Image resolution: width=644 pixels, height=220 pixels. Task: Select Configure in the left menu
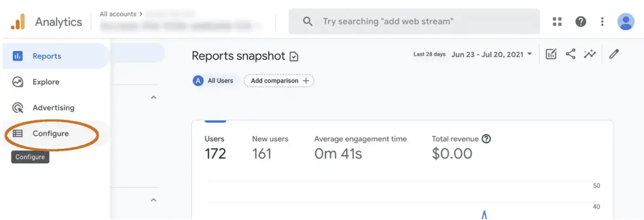(50, 134)
